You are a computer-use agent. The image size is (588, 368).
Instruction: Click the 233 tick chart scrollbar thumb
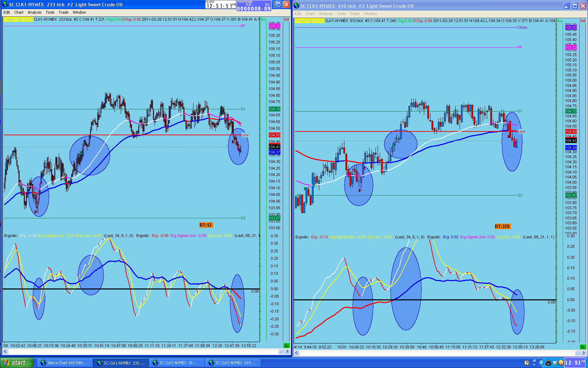click(x=281, y=352)
